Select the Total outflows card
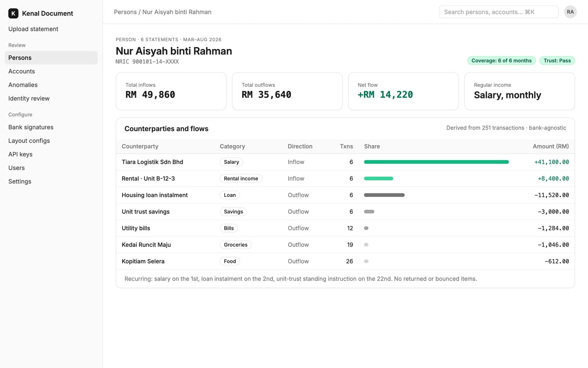The image size is (588, 368). (x=287, y=91)
